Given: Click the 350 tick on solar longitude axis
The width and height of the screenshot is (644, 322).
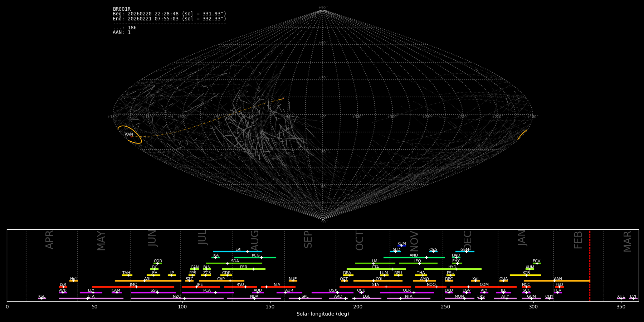Looking at the screenshot, I should pos(621,307).
